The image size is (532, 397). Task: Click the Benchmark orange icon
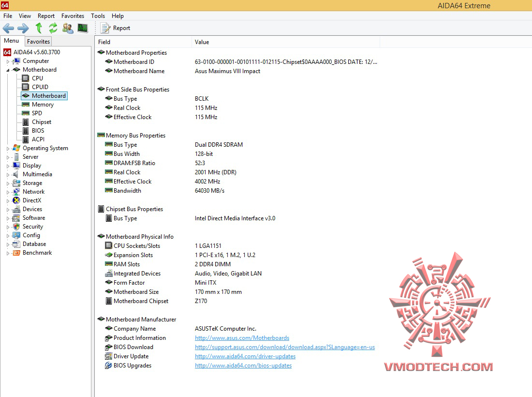pyautogui.click(x=16, y=253)
